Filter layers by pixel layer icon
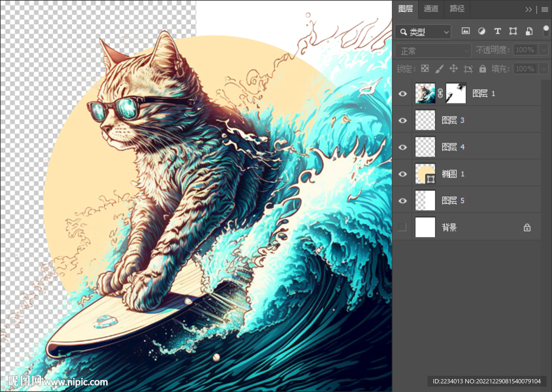 (x=466, y=32)
